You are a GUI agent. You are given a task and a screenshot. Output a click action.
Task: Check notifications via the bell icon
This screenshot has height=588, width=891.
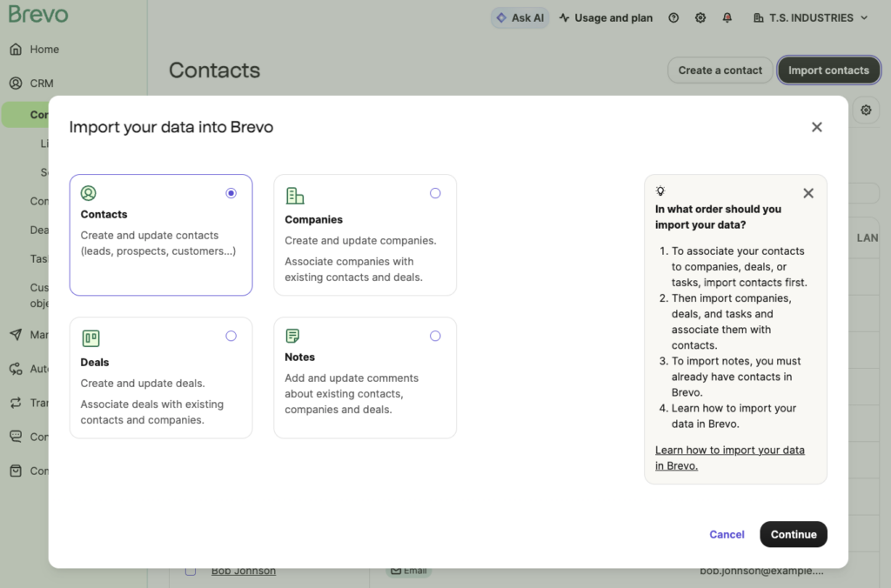coord(727,17)
